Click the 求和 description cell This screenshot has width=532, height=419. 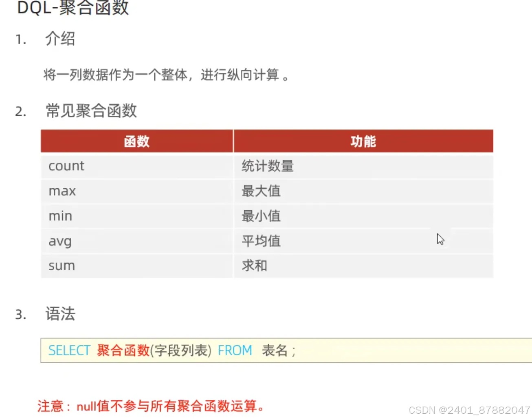tap(254, 265)
